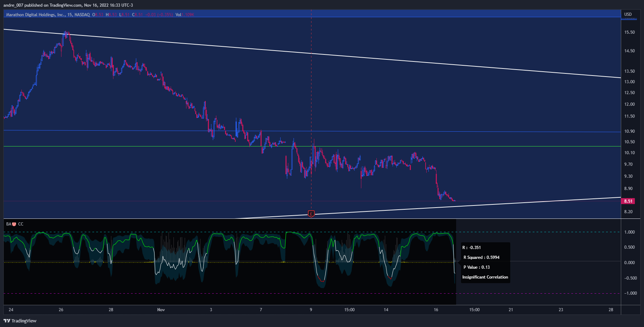Screen dimensions: 644x327
Task: Select the low value L8.51
Action: tap(125, 15)
